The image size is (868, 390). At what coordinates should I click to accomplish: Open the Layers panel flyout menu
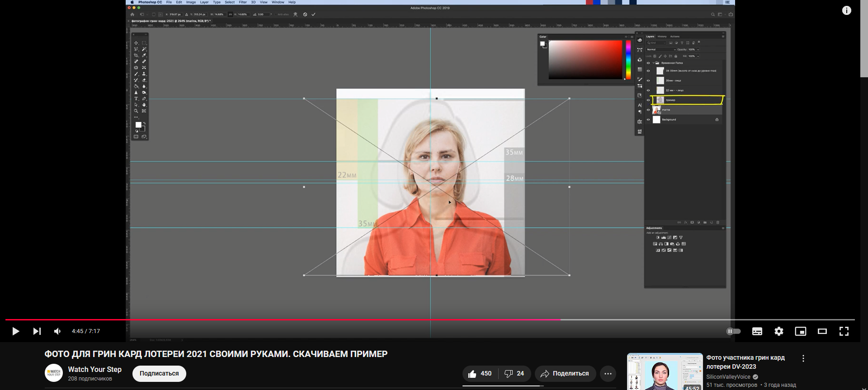click(x=723, y=37)
